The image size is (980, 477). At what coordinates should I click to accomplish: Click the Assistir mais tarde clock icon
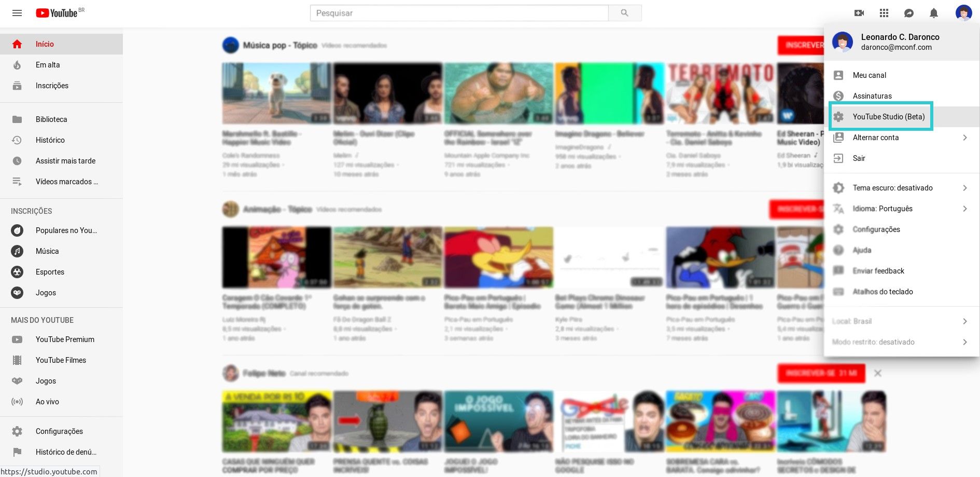[17, 161]
